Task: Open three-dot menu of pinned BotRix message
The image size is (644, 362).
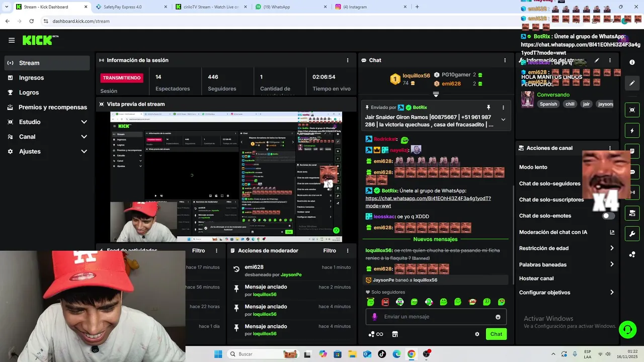Action: (x=503, y=108)
